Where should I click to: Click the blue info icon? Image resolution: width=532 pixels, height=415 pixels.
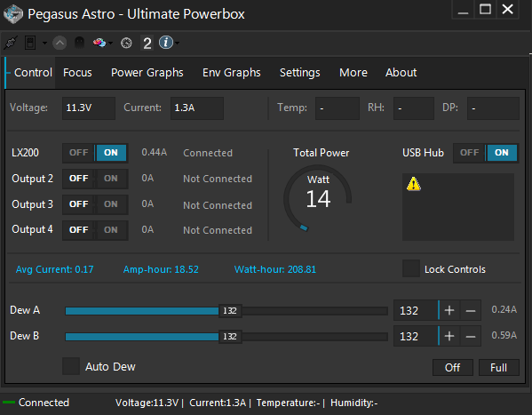pos(166,43)
